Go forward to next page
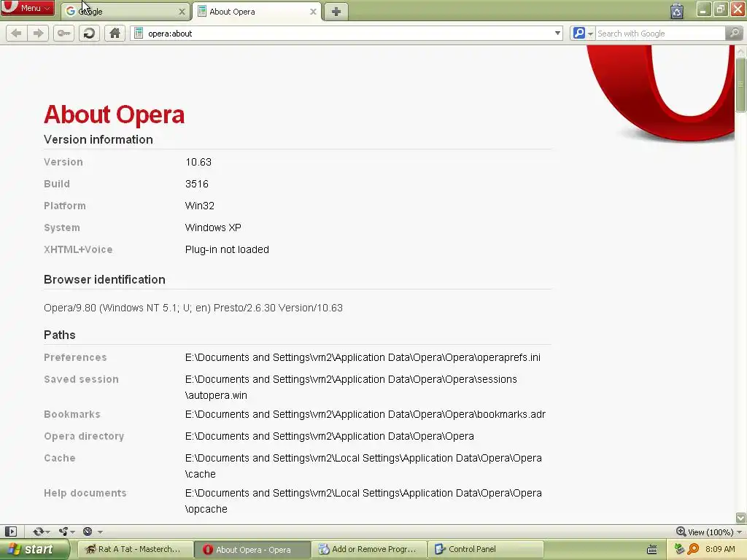This screenshot has height=560, width=747. pyautogui.click(x=38, y=34)
